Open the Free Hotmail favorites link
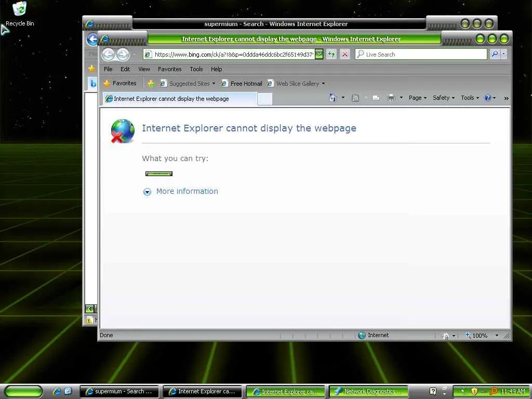This screenshot has height=399, width=532. [242, 84]
